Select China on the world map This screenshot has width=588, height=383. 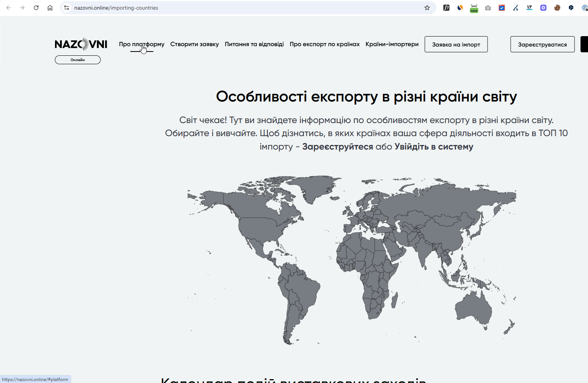446,233
